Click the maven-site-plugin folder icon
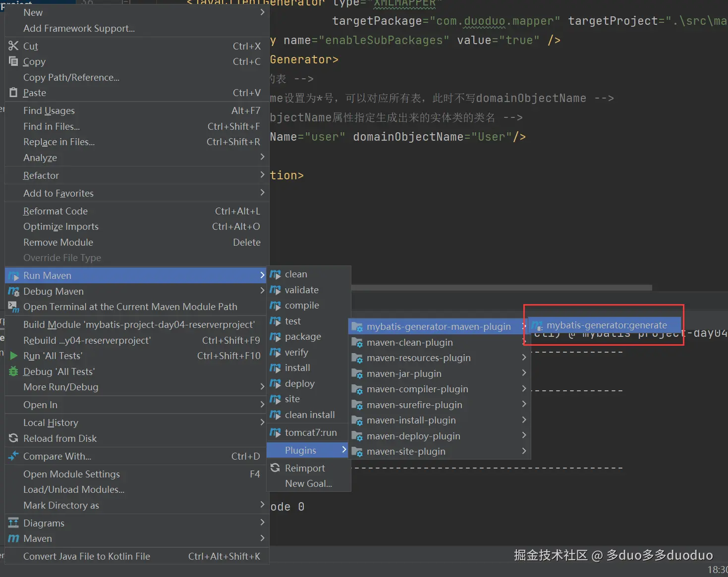This screenshot has width=728, height=577. click(x=357, y=452)
